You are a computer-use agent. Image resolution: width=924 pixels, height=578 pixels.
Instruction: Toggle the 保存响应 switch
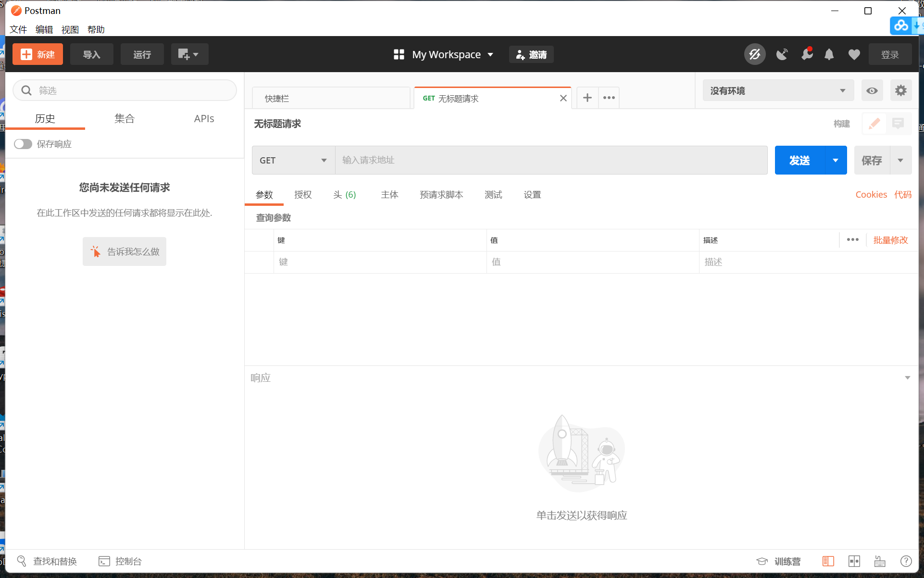(x=23, y=144)
